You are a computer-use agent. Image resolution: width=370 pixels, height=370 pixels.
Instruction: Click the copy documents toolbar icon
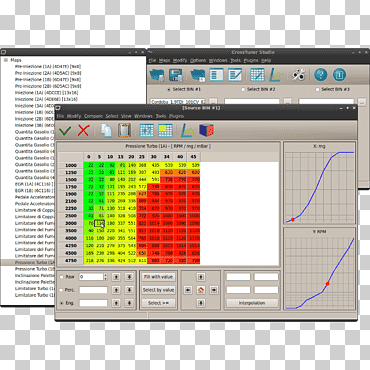tap(106, 130)
